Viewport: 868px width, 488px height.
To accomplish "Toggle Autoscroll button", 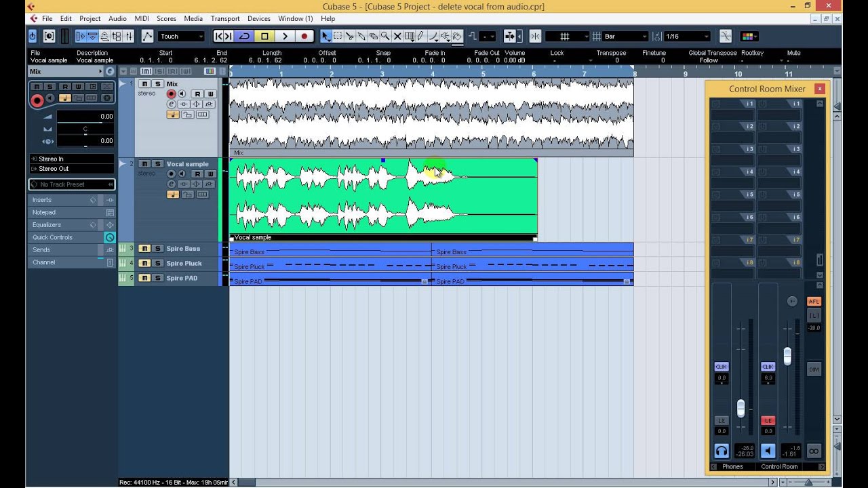I will pos(510,36).
